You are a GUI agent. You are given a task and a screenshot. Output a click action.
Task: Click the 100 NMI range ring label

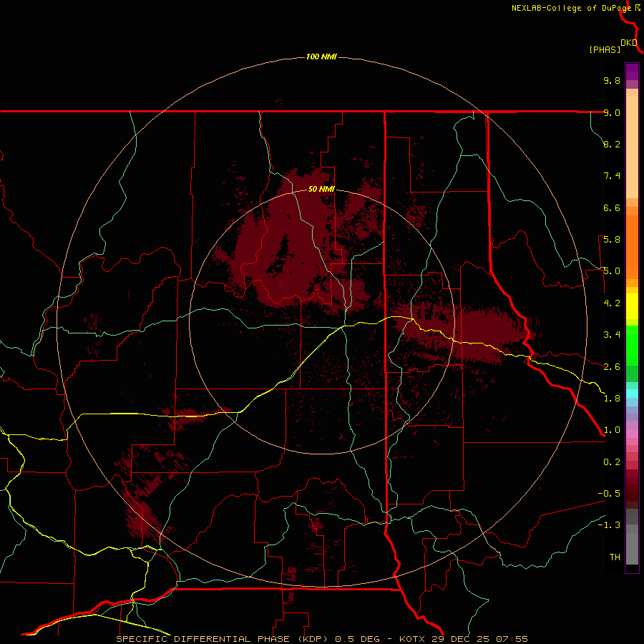pos(321,57)
